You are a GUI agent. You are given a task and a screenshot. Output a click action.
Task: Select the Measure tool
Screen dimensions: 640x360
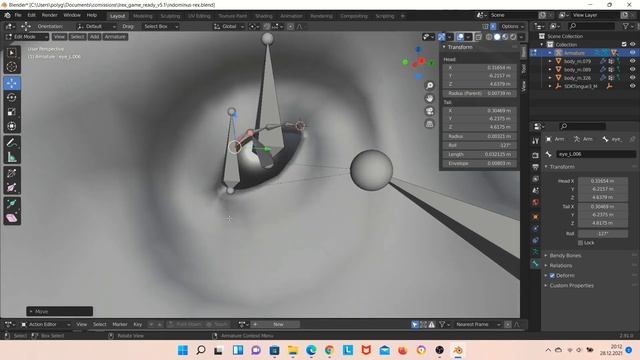(x=11, y=157)
